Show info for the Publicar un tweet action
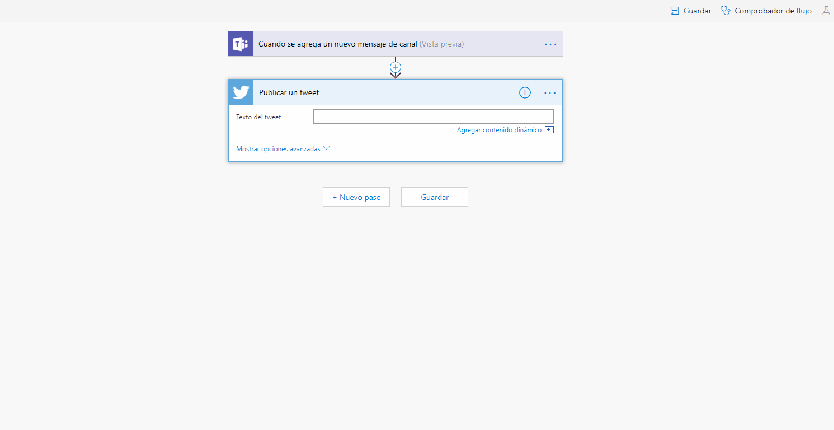The image size is (834, 430). [525, 93]
